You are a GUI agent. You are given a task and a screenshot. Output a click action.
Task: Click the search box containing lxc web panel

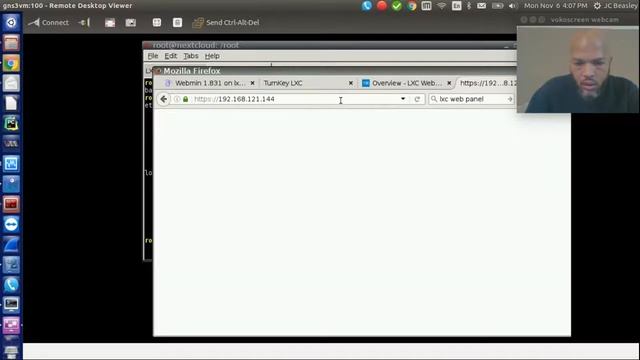pos(472,99)
